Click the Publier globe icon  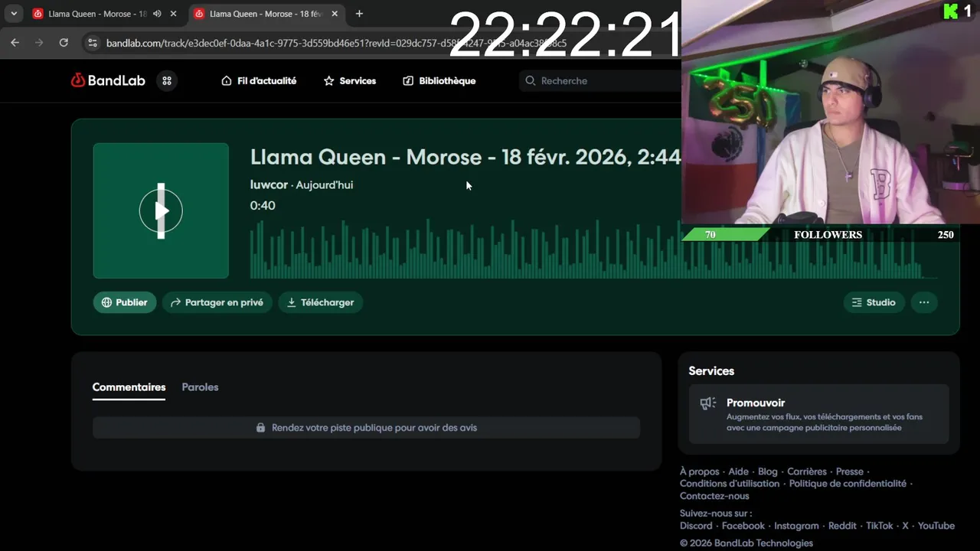click(106, 302)
